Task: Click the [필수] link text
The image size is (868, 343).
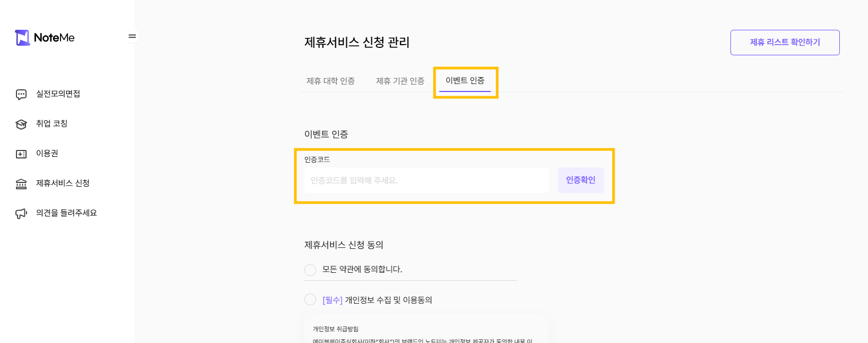Action: point(333,300)
